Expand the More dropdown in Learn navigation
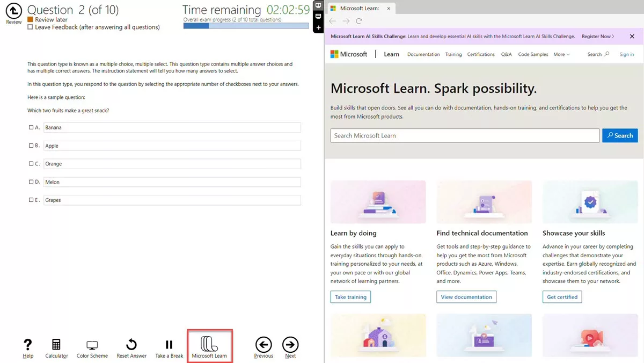The image size is (644, 363). (562, 54)
